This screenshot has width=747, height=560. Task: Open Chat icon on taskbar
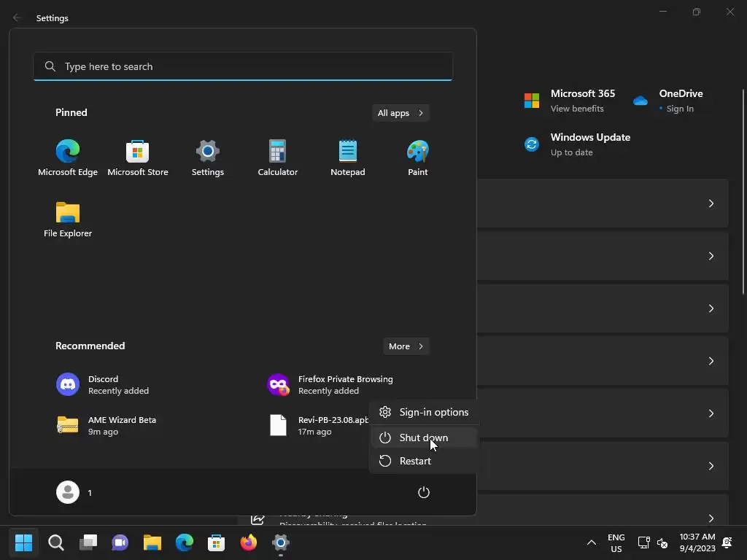point(120,542)
